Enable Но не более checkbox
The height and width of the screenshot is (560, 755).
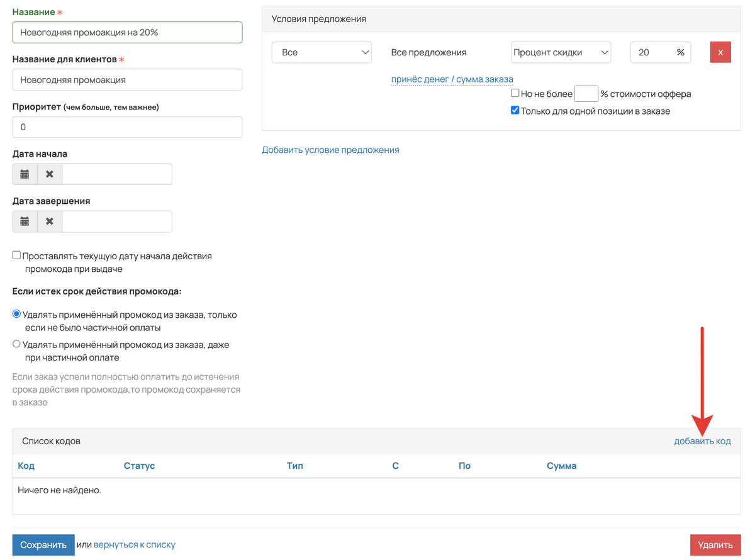tap(515, 93)
